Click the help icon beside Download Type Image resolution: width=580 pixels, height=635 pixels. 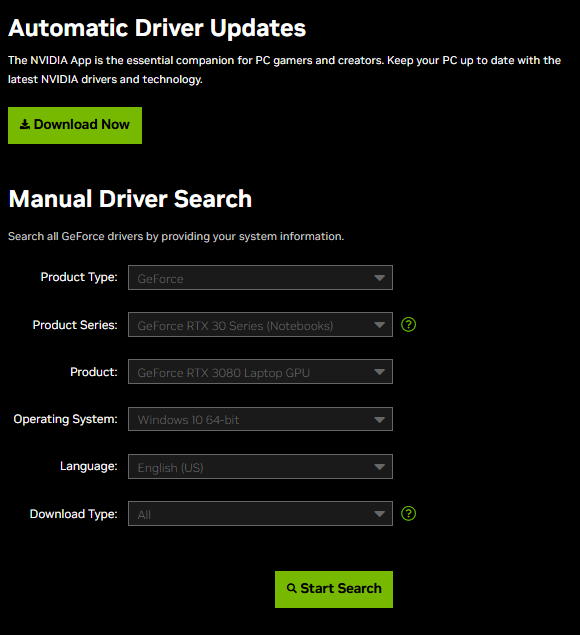(x=408, y=514)
